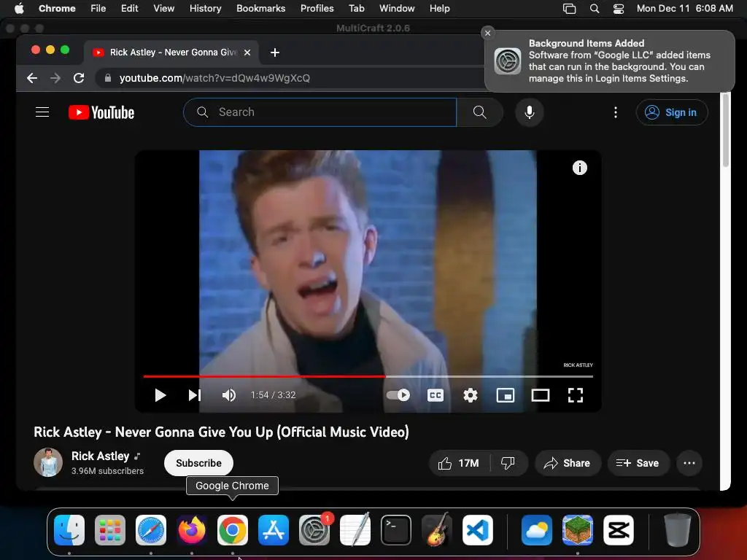Focus the YouTube search field
The image size is (747, 560).
[320, 112]
